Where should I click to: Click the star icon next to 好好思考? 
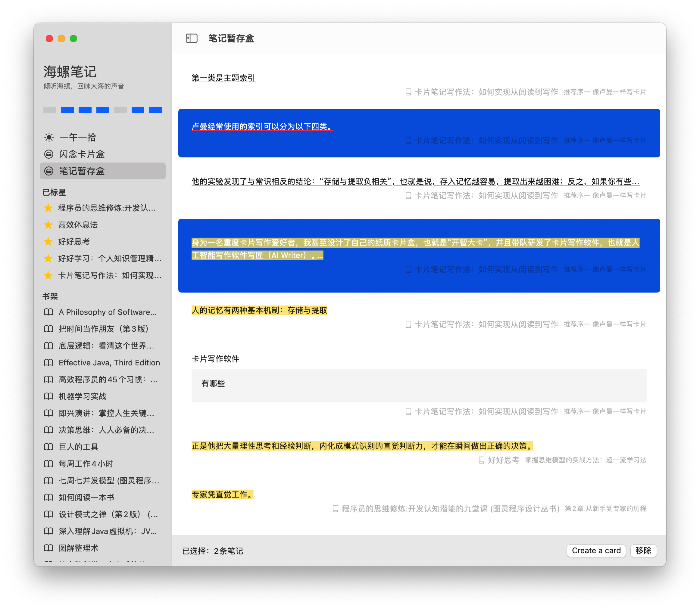point(48,242)
